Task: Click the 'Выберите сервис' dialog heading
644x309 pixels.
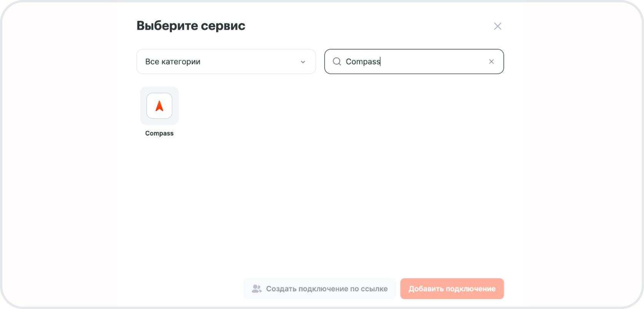Action: pyautogui.click(x=191, y=26)
